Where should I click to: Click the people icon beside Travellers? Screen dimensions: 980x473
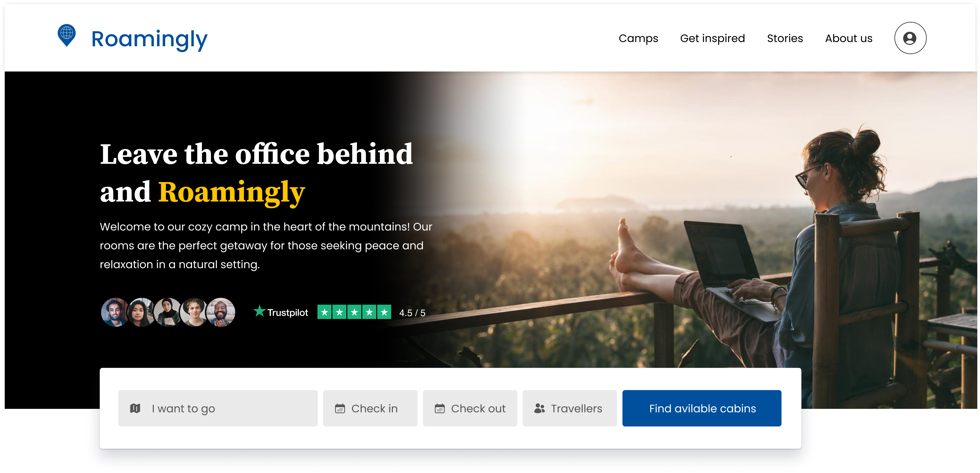click(539, 408)
